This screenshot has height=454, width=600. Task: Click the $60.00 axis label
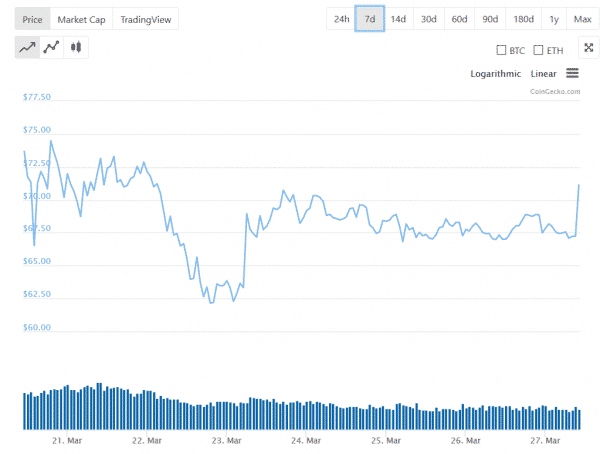[x=37, y=327]
